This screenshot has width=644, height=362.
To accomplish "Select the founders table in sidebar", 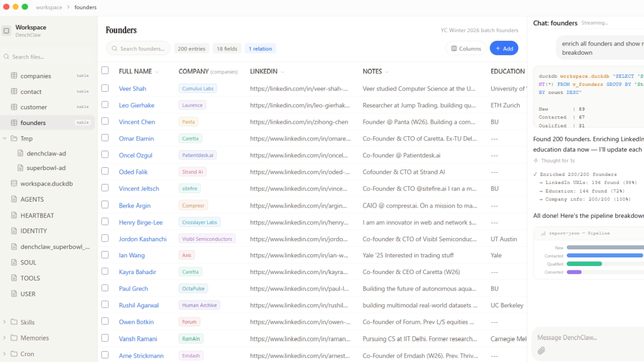I will pyautogui.click(x=33, y=123).
